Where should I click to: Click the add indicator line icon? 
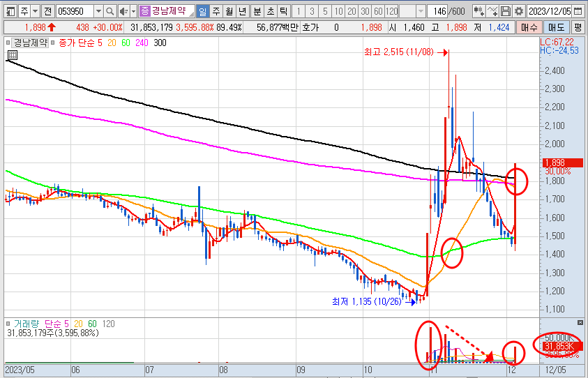492,11
